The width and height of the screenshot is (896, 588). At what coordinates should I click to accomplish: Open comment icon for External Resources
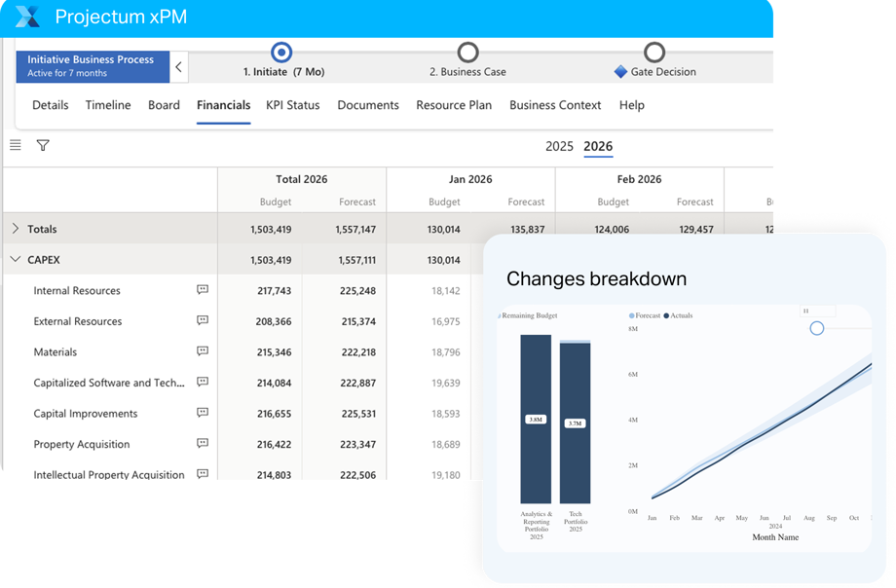point(203,320)
